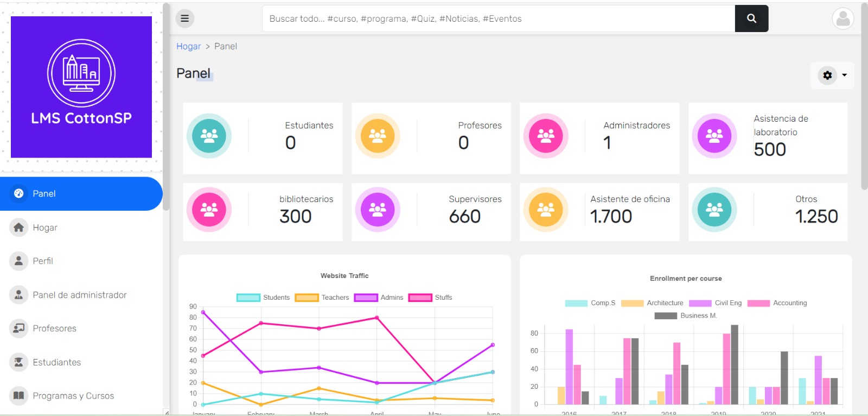Image resolution: width=868 pixels, height=416 pixels.
Task: Click the bibliotecarios 300 value
Action: tap(296, 216)
